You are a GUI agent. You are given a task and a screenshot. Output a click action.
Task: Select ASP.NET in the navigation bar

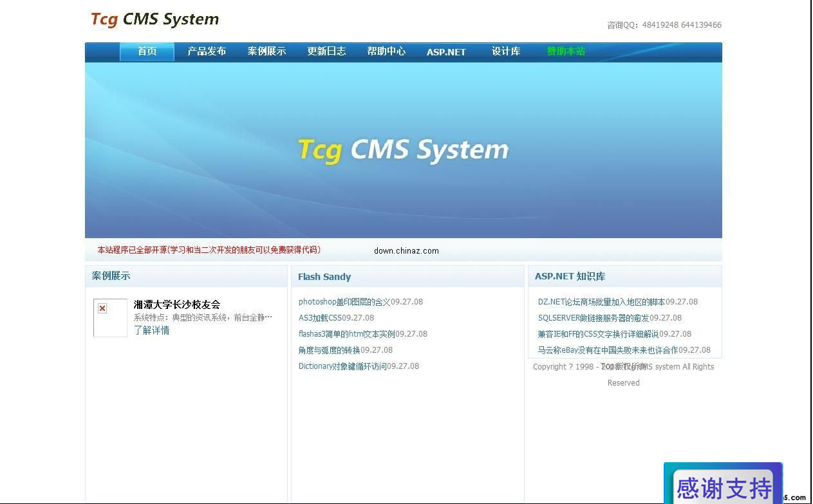click(x=446, y=52)
